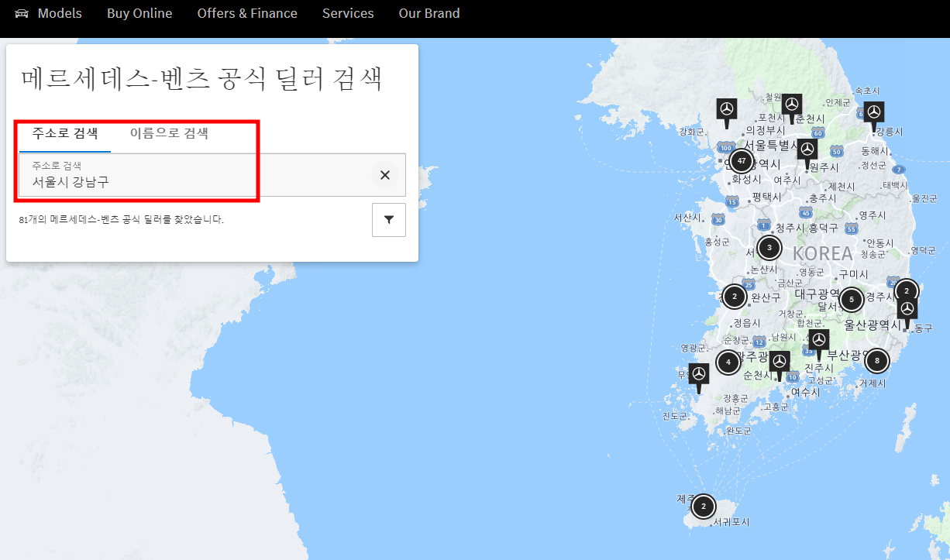This screenshot has height=560, width=950.
Task: Select the Mercedes dealer pin near 진주시
Action: pyautogui.click(x=820, y=339)
